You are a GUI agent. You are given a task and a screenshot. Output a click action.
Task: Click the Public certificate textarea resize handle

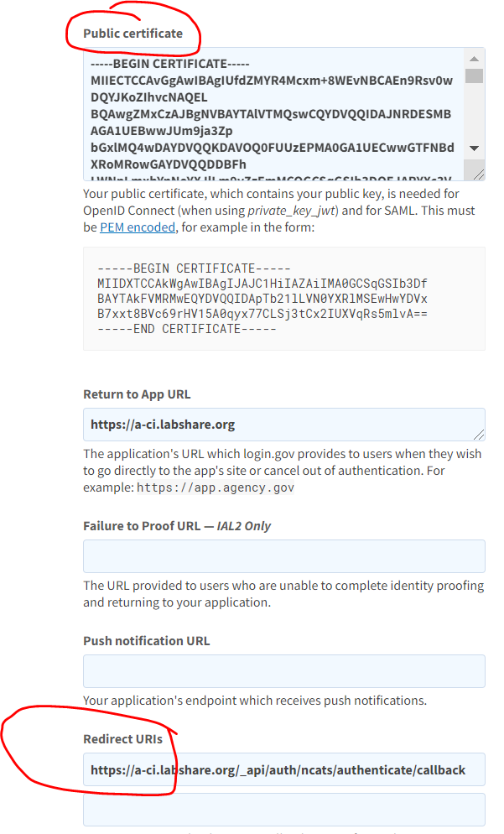click(x=479, y=175)
